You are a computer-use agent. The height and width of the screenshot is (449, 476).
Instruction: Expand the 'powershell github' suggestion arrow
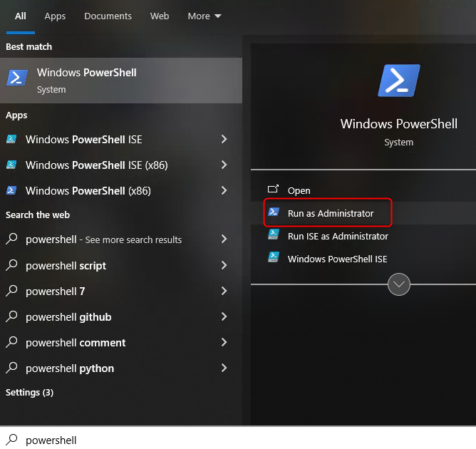pyautogui.click(x=224, y=316)
